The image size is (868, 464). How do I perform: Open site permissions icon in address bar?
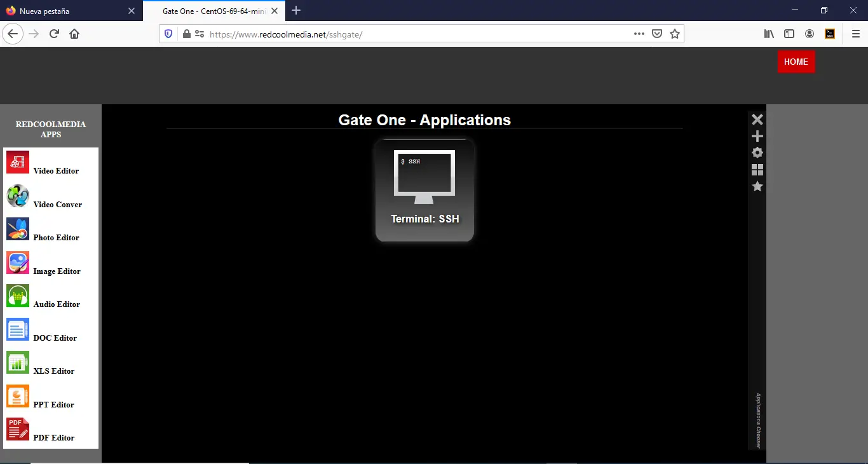coord(200,34)
